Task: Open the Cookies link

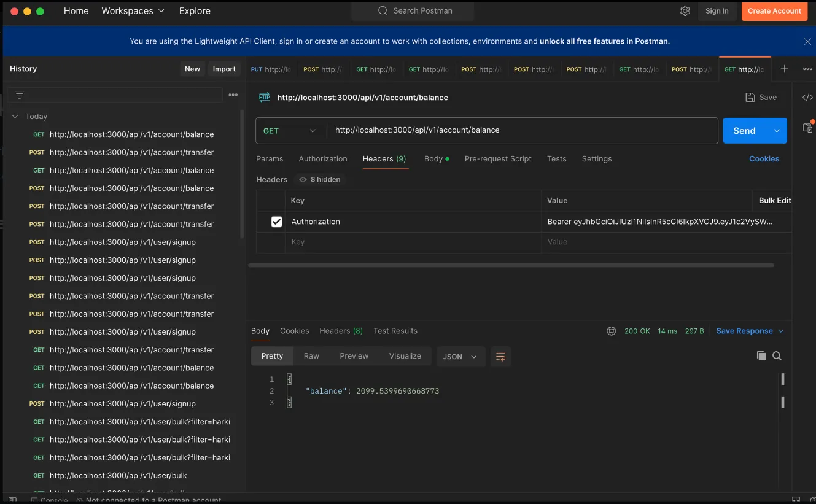Action: [764, 158]
